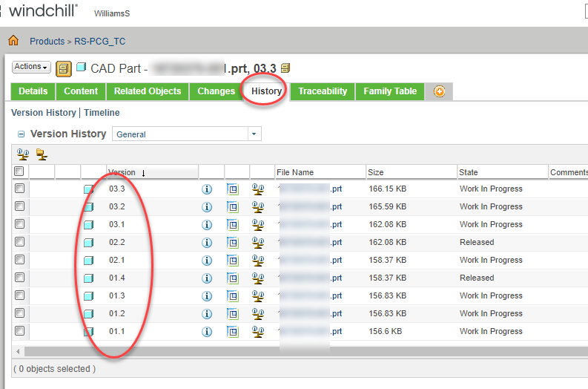This screenshot has height=389, width=588.
Task: Open the viewer icon in row 03.2
Action: click(233, 207)
